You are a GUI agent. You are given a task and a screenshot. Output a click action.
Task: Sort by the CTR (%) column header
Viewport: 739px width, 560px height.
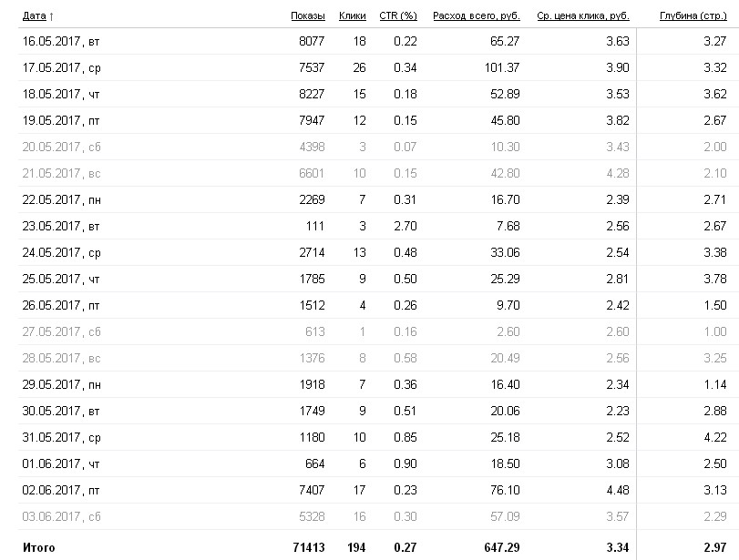(x=398, y=16)
